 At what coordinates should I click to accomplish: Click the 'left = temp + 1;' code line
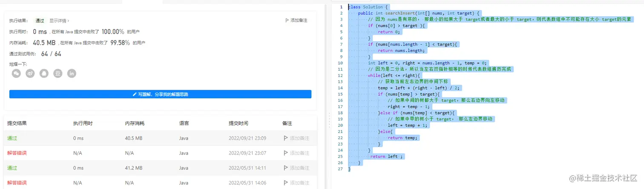pyautogui.click(x=408, y=125)
